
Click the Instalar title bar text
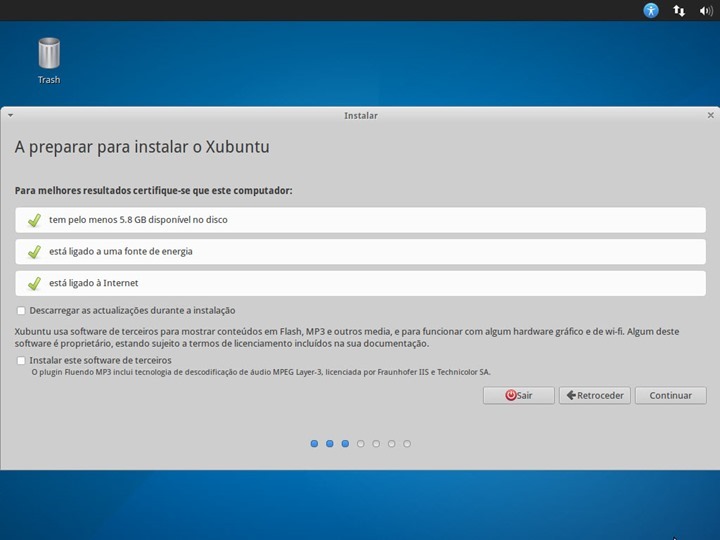[361, 116]
